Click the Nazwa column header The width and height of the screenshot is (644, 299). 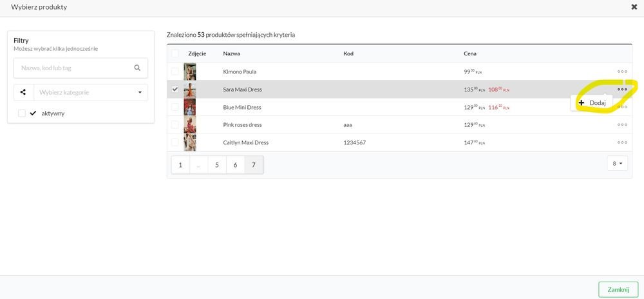click(x=232, y=53)
